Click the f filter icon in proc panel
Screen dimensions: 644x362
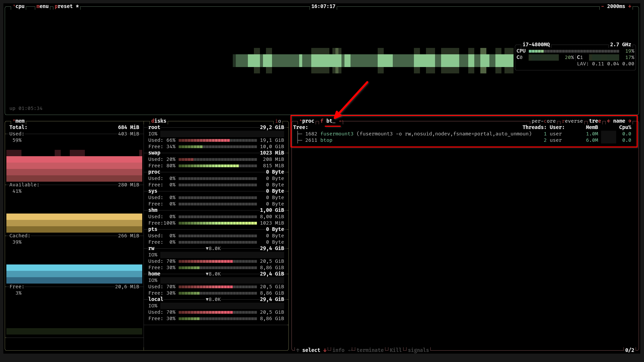click(322, 121)
